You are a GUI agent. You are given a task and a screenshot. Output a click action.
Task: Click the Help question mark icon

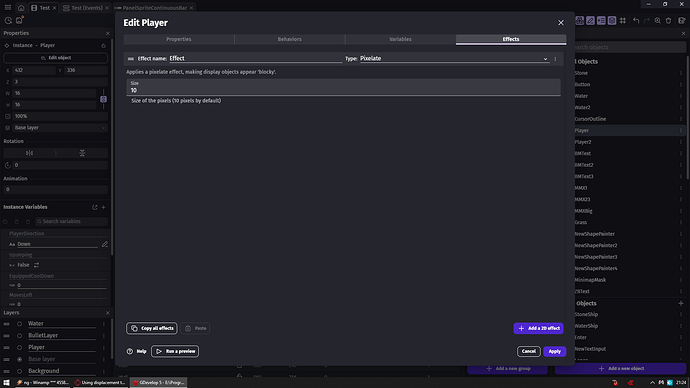point(130,351)
